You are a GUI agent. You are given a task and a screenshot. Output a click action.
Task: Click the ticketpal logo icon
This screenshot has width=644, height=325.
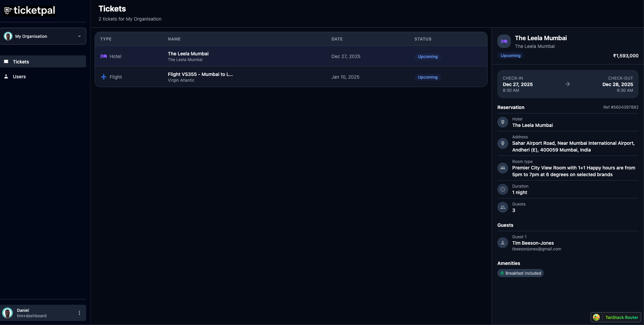coord(7,10)
